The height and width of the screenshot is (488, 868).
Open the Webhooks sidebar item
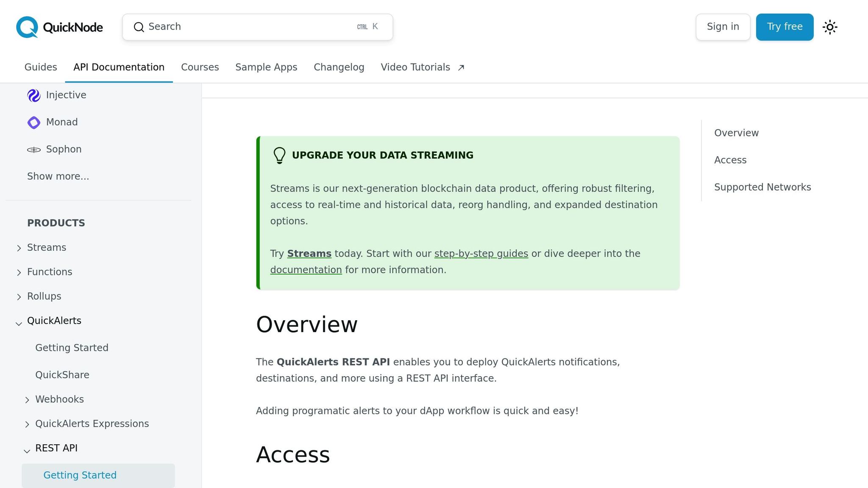[59, 399]
